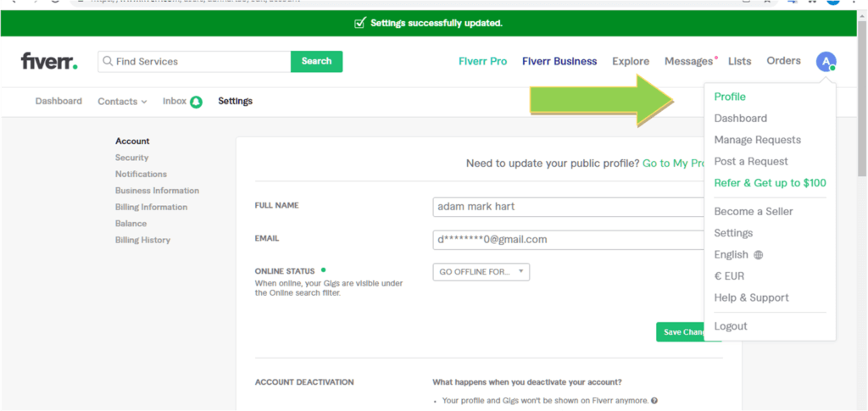Click Go to My Profile link

point(673,164)
